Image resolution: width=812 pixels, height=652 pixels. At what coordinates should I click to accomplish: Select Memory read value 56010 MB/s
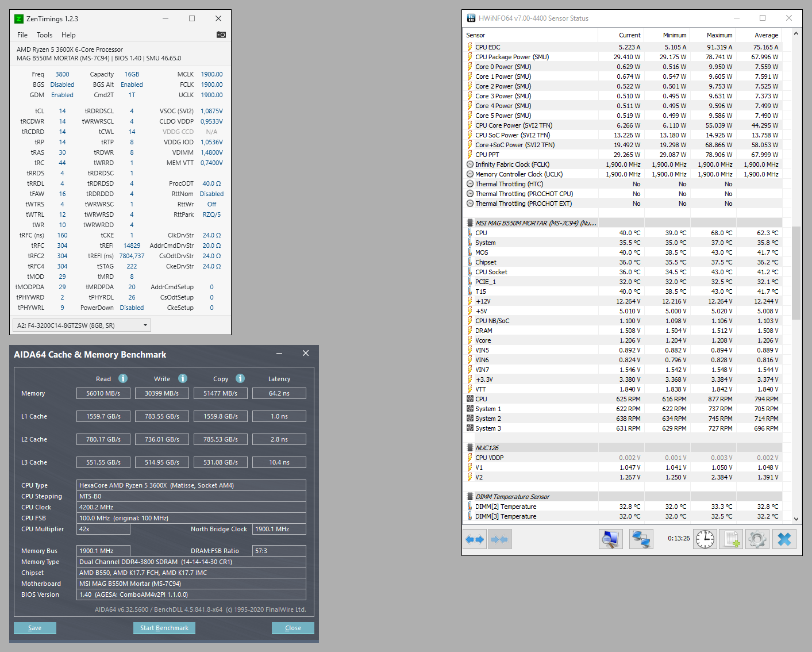(x=103, y=393)
